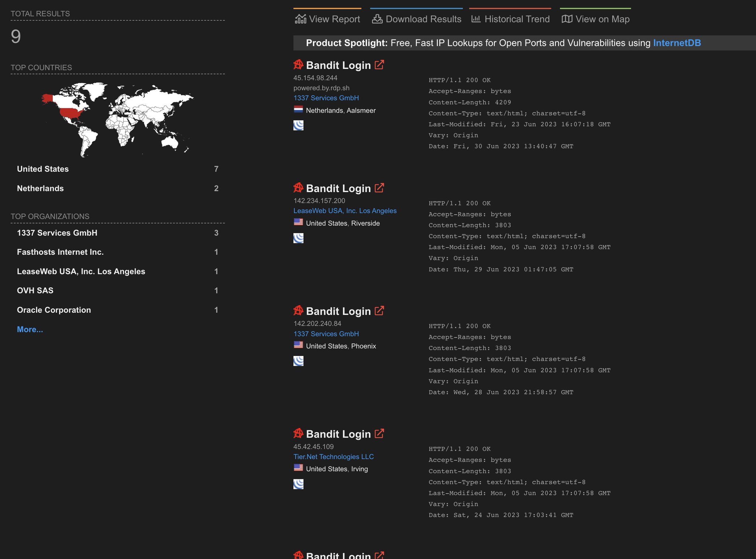Click the Download Results icon
The image size is (756, 559).
click(377, 18)
